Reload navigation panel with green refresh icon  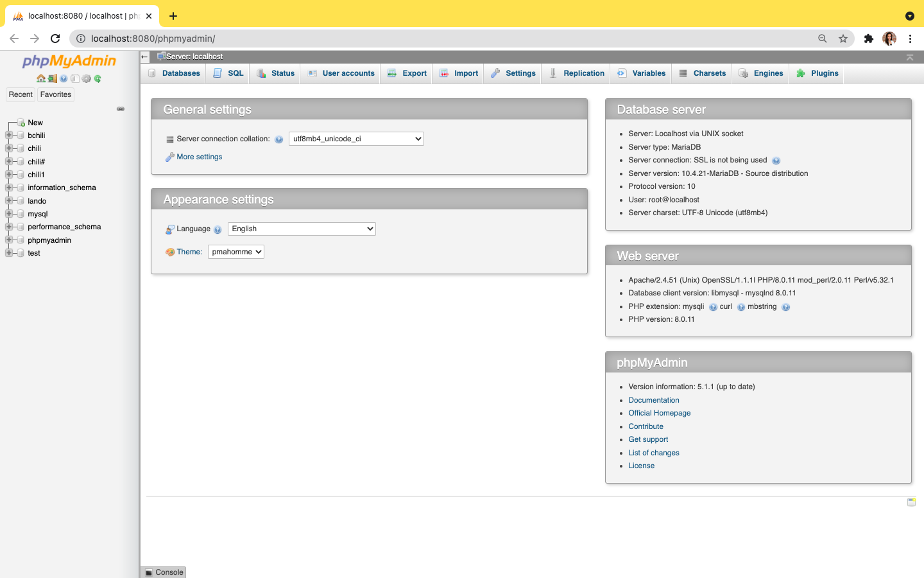point(98,78)
